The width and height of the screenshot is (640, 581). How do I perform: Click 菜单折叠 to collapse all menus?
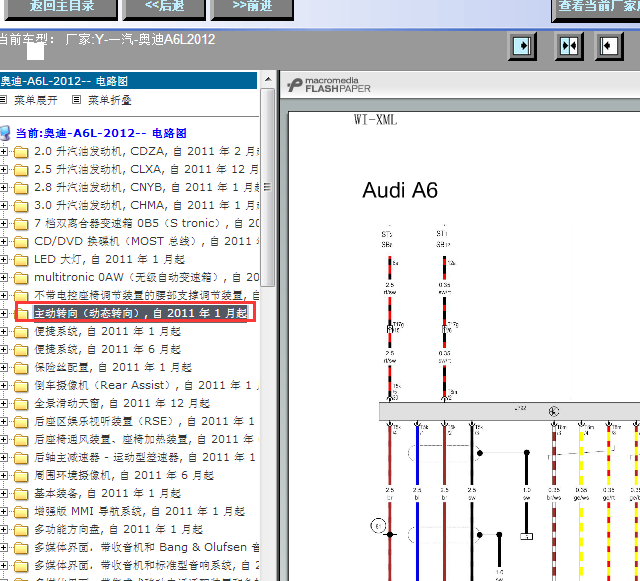tap(110, 100)
